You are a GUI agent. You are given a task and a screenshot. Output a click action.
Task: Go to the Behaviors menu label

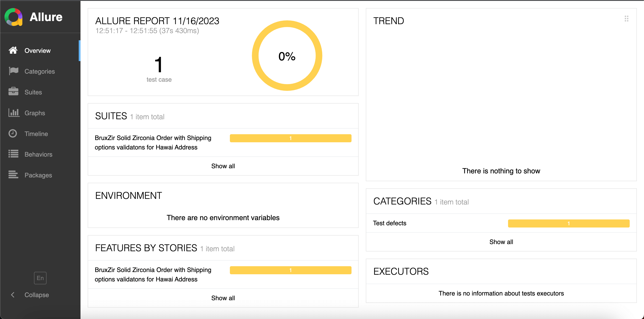click(38, 154)
